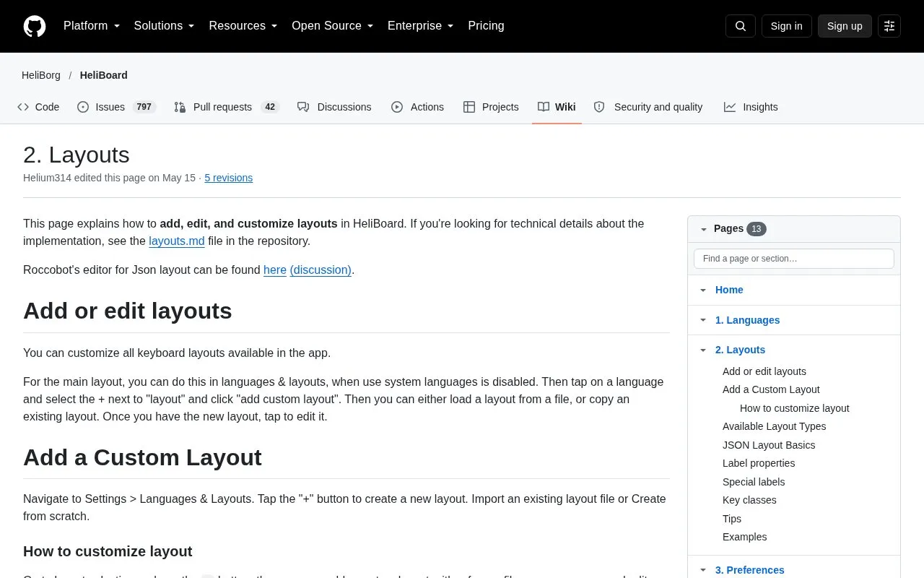Click the Issues circle icon
The height and width of the screenshot is (578, 924).
[x=83, y=107]
